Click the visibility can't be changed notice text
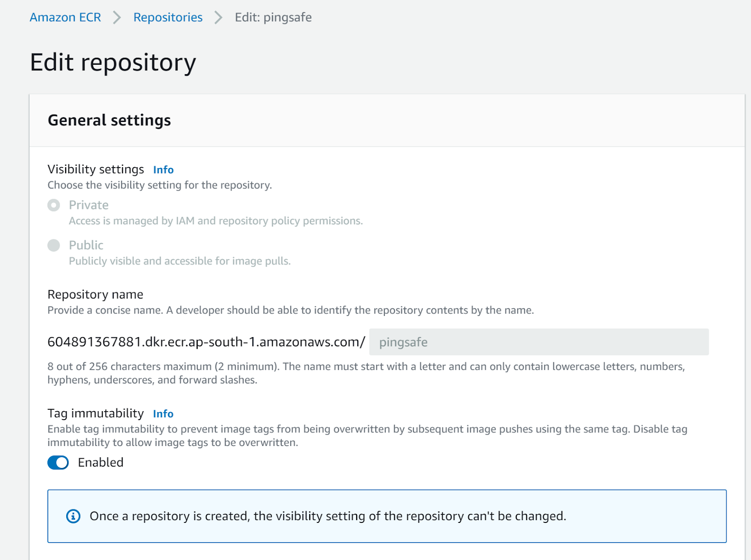 pyautogui.click(x=328, y=516)
